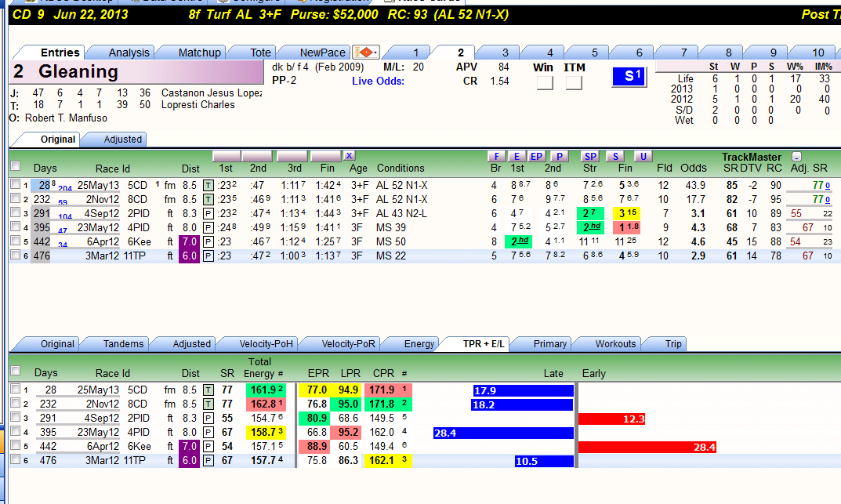Click the U running-style filter button

643,156
